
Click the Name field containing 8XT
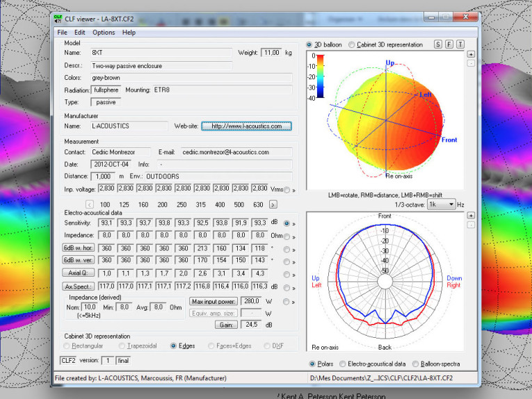161,53
